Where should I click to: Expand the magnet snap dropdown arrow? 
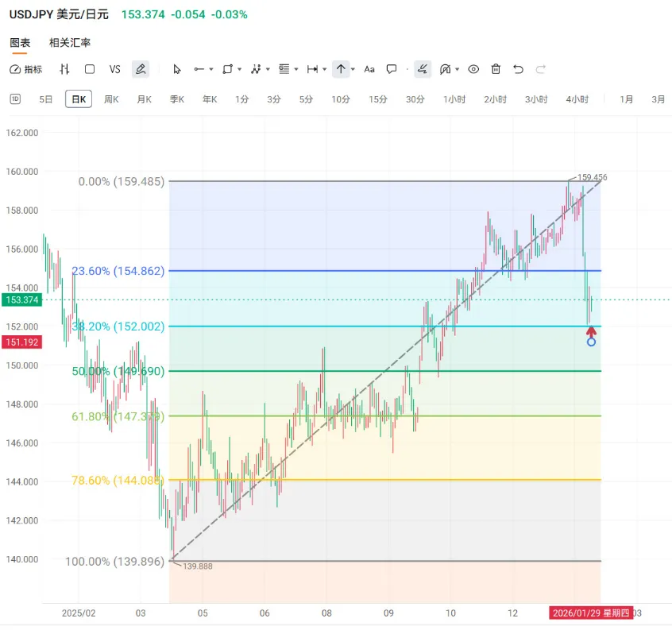pyautogui.click(x=458, y=69)
